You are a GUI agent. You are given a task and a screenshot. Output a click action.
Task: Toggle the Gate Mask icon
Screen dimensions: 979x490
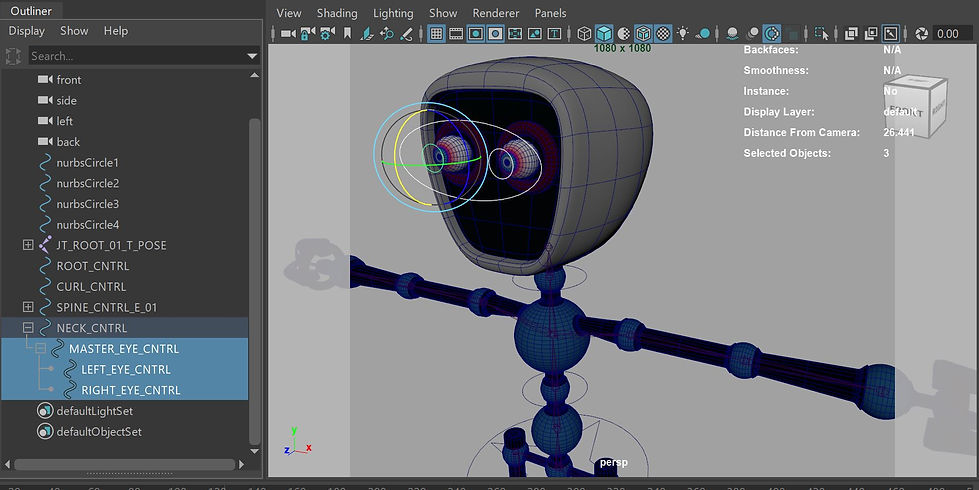495,34
